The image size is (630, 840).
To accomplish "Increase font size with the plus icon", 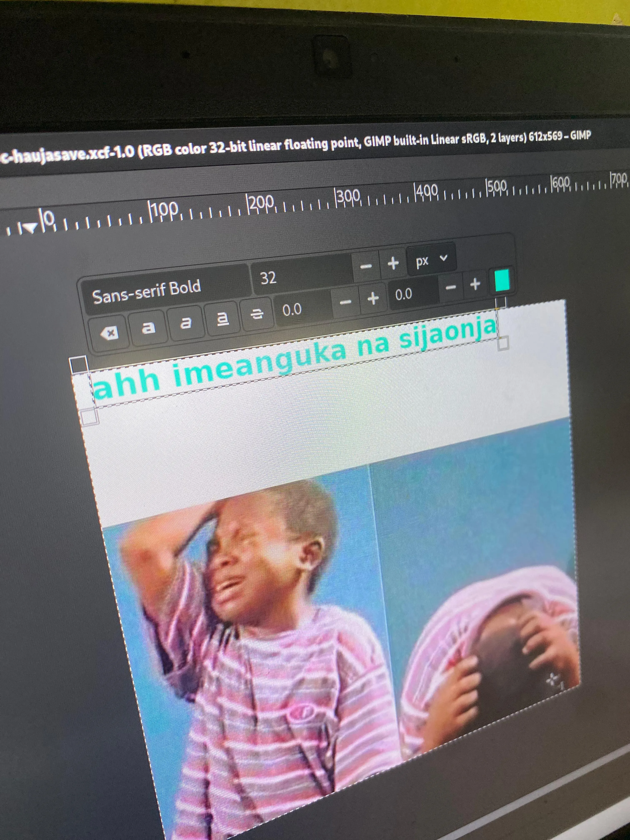I will [393, 263].
